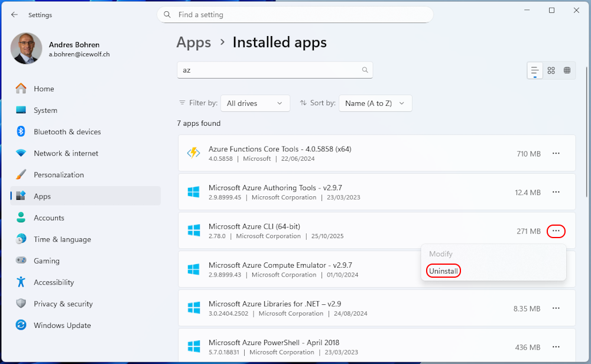Open the Sort by Name dropdown
Screen dimensions: 591x364
tap(375, 103)
